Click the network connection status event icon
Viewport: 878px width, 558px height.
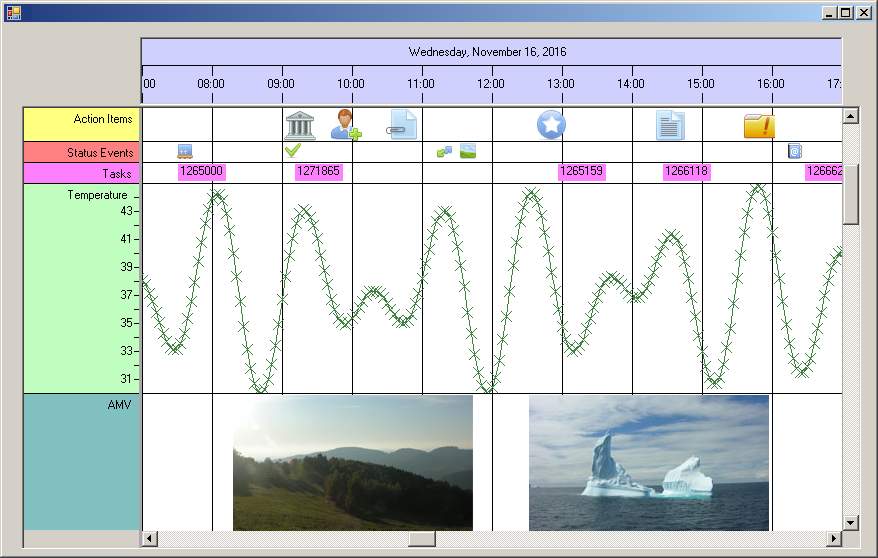tap(445, 152)
